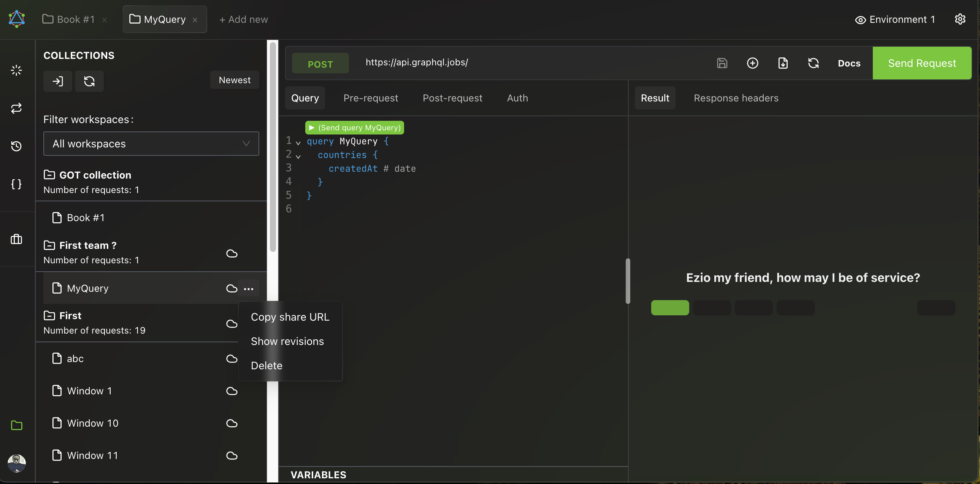Open the Newest sort dropdown
Screen dimensions: 980x484
pos(234,80)
